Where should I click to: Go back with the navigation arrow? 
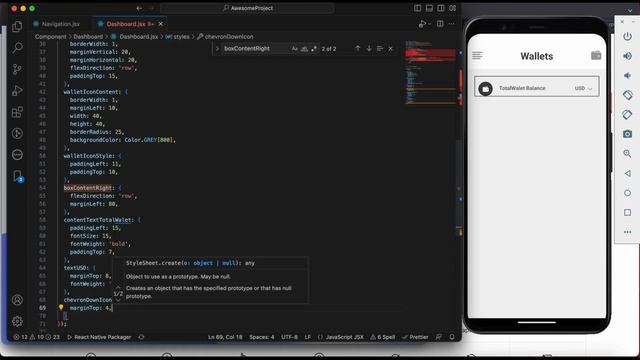tap(139, 8)
